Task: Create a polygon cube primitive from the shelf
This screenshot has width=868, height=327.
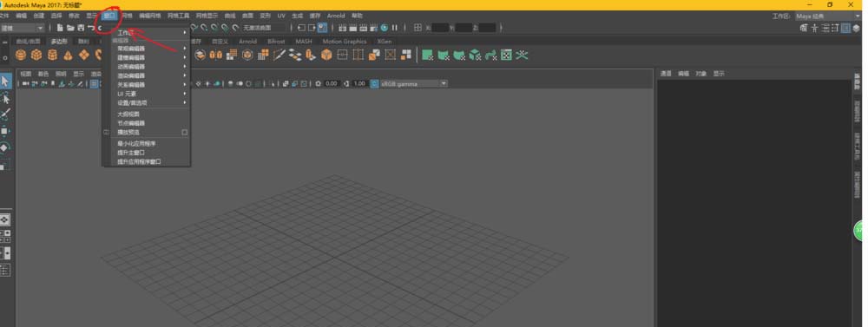Action: [36, 55]
